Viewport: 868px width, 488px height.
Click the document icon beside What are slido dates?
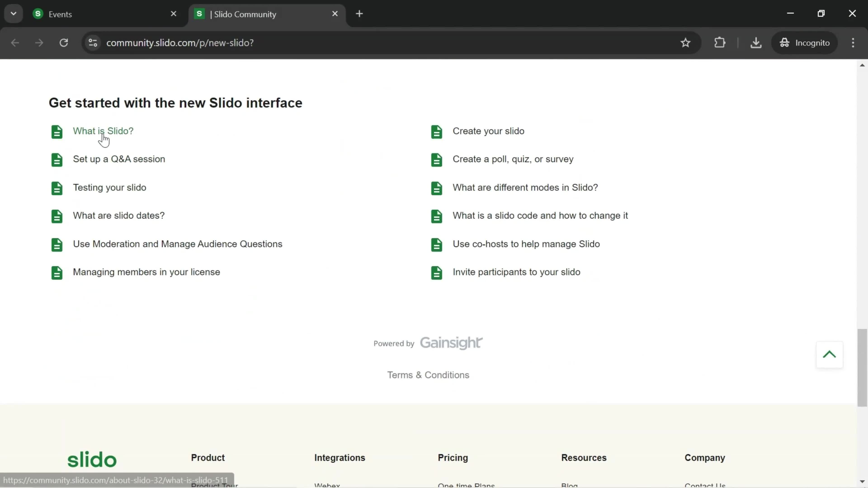[x=57, y=216]
